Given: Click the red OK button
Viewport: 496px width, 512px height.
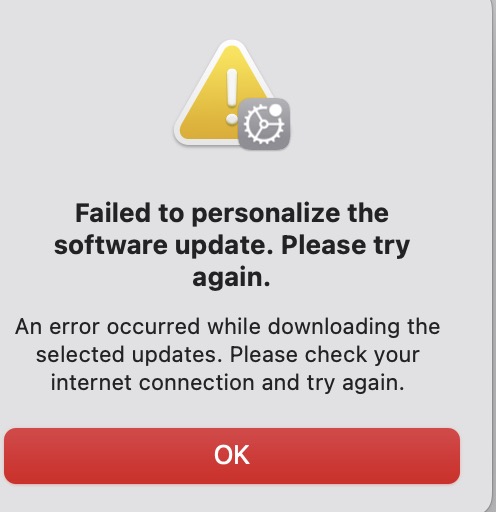Looking at the screenshot, I should (x=232, y=456).
